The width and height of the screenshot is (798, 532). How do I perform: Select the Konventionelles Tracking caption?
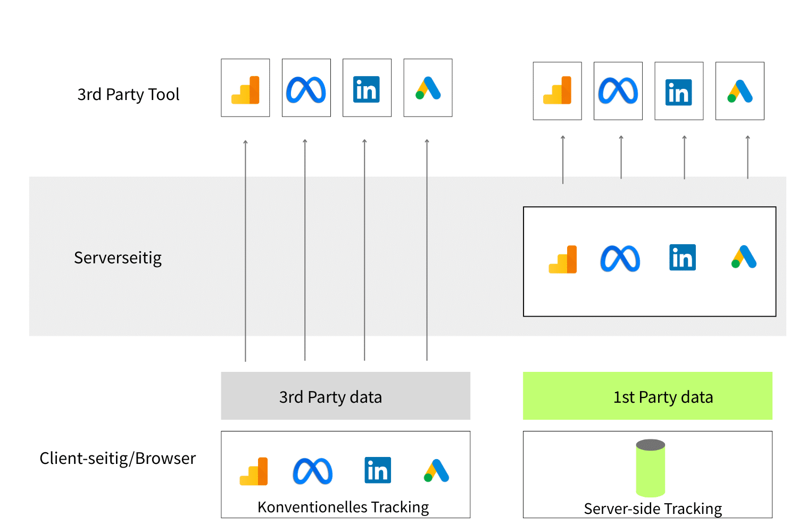click(343, 508)
